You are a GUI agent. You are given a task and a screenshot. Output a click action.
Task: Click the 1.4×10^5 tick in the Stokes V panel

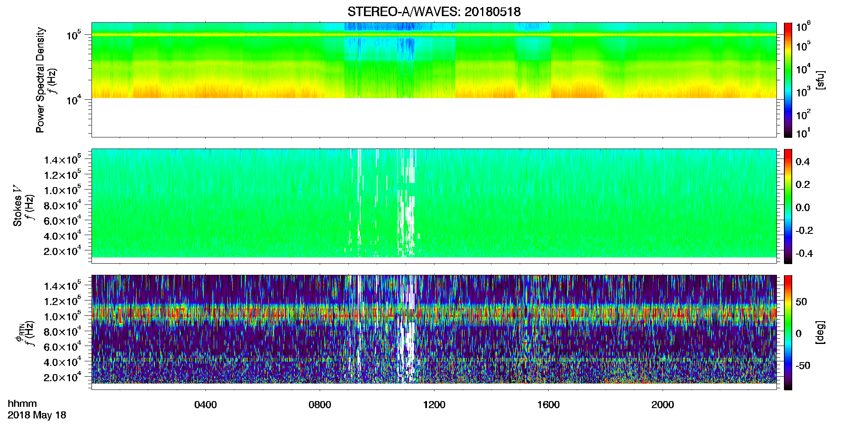pos(63,160)
